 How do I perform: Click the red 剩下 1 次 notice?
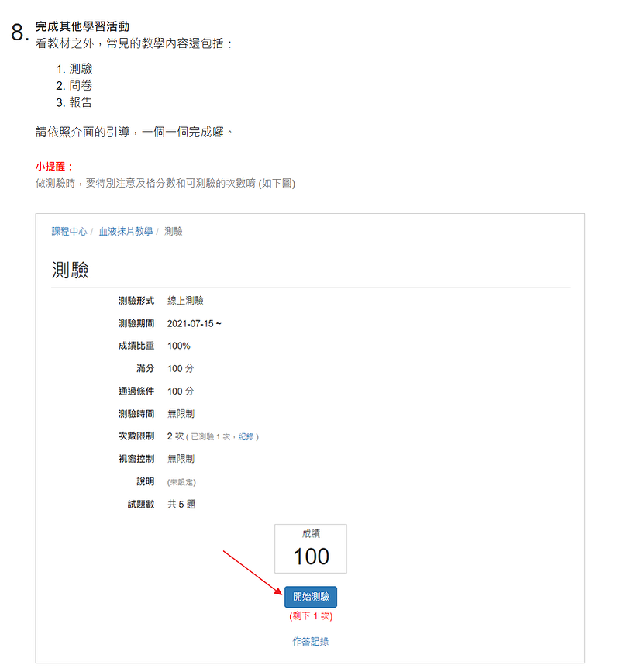tap(311, 616)
